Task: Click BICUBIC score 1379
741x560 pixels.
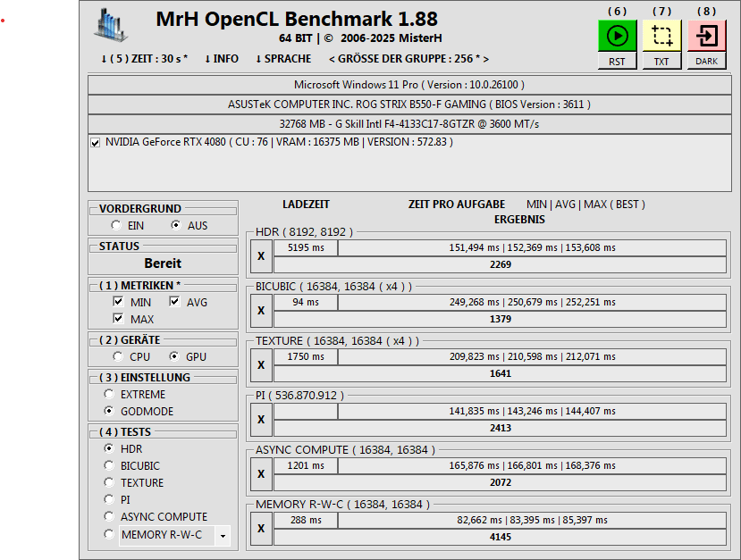Action: point(500,319)
